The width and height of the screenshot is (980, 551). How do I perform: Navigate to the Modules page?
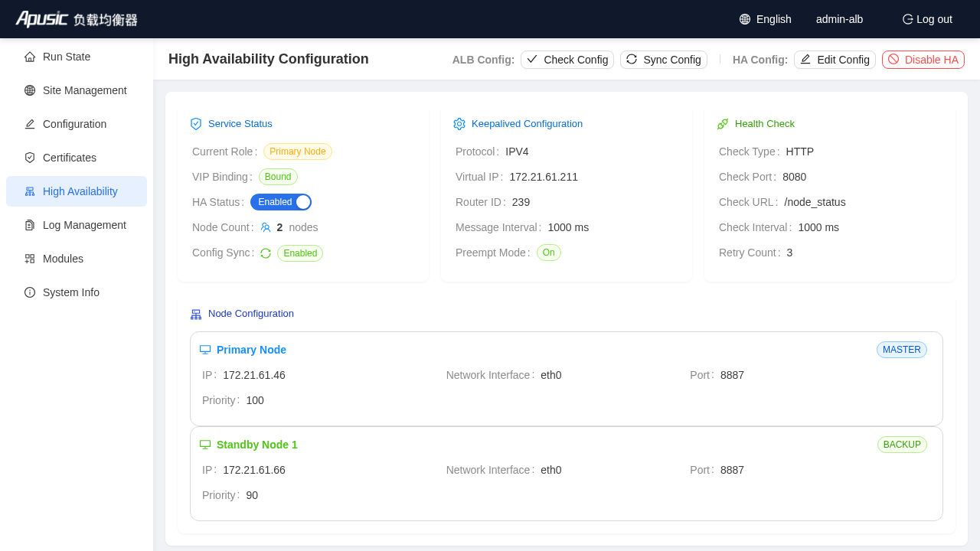(77, 259)
